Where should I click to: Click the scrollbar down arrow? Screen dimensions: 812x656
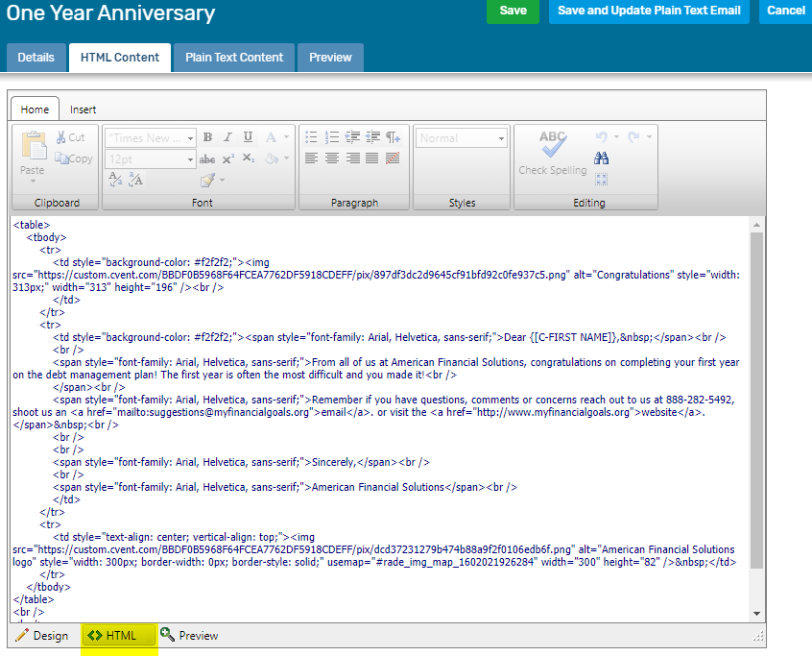(756, 614)
